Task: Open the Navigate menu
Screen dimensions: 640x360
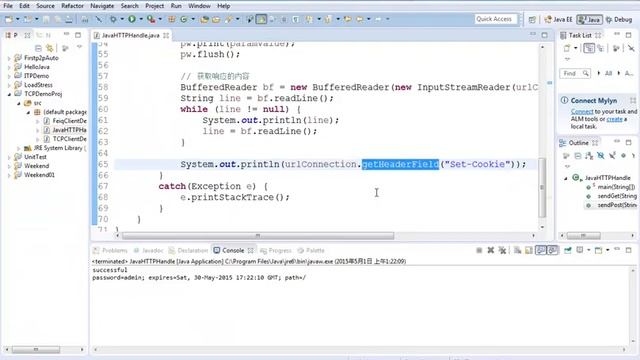Action: pyautogui.click(x=102, y=6)
